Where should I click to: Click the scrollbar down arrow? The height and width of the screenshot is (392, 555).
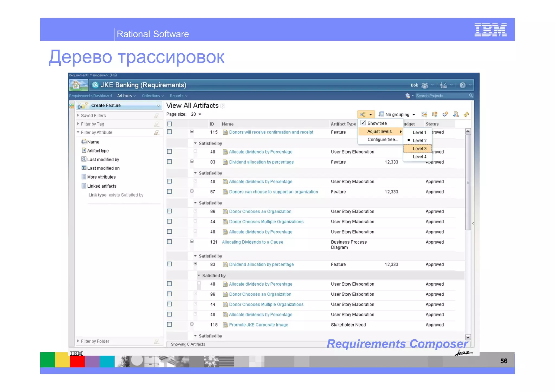click(468, 337)
